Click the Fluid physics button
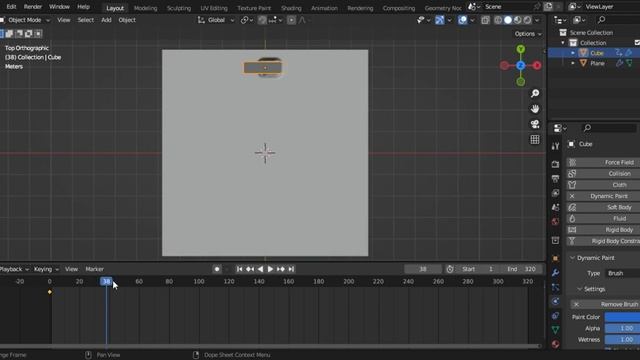 pos(603,218)
